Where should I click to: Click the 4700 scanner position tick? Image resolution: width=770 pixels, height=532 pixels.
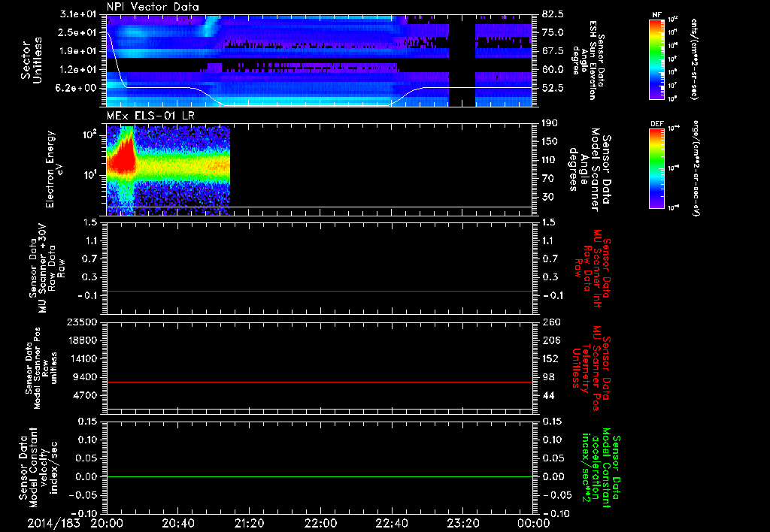tap(86, 395)
